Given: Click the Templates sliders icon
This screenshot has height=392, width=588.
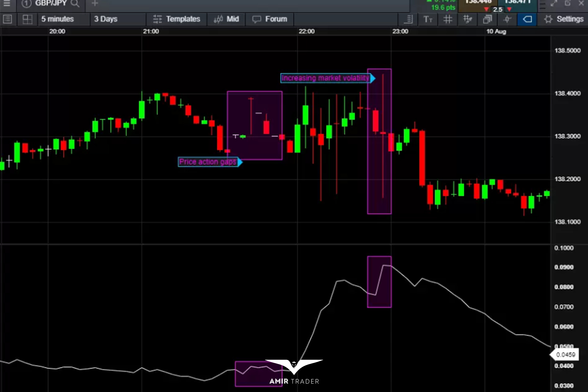Looking at the screenshot, I should point(157,19).
